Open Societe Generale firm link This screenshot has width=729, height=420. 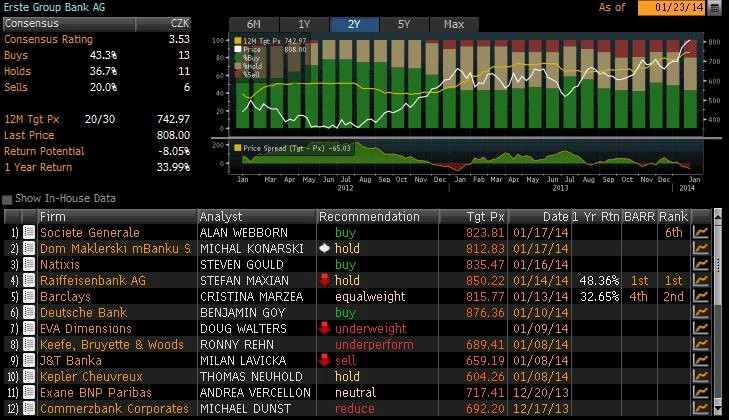(90, 232)
